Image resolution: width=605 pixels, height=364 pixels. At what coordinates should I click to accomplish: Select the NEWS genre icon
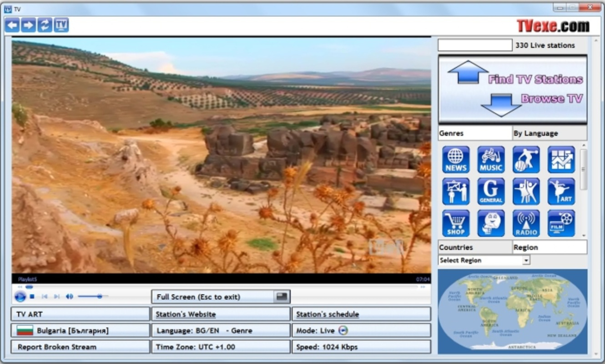tap(456, 160)
